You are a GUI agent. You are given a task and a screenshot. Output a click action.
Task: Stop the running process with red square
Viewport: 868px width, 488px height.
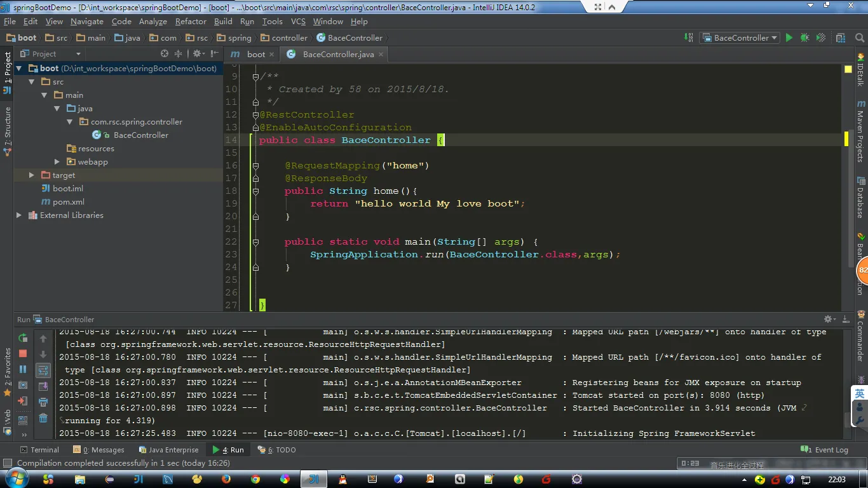tap(23, 353)
